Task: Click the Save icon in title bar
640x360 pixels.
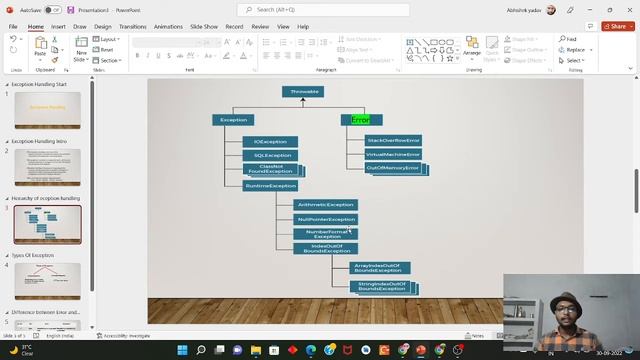Action: [71, 10]
